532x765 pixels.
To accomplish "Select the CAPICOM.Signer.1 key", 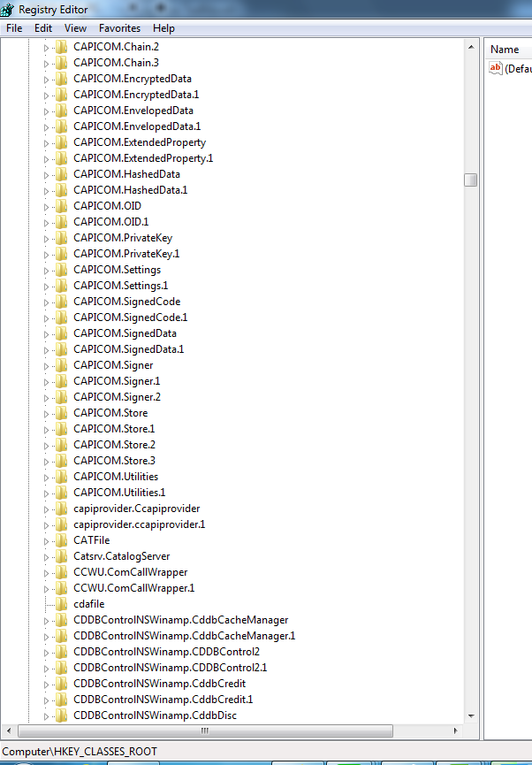I will coord(117,381).
